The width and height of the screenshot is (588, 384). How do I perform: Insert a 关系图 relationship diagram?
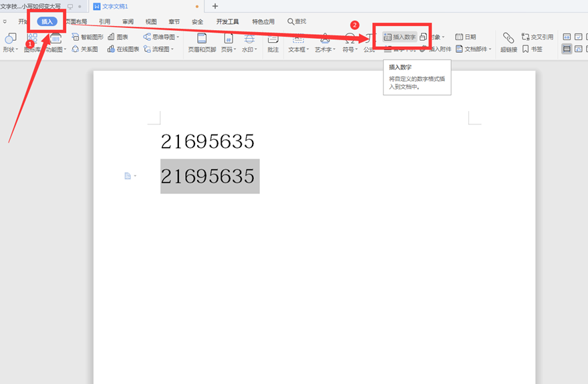tap(85, 50)
